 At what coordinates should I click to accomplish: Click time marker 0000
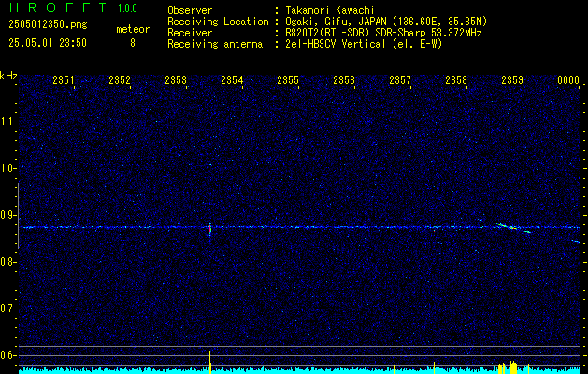pos(568,79)
